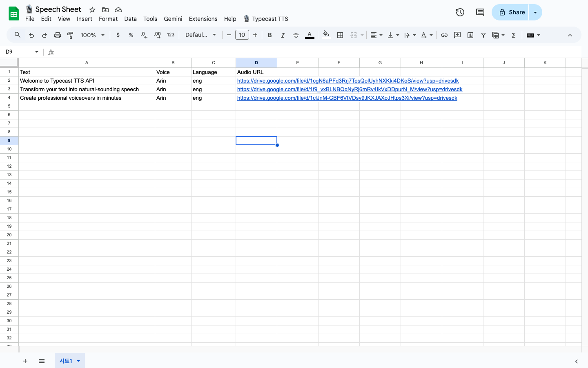This screenshot has height=368, width=588.
Task: Toggle strikethrough formatting
Action: tap(296, 35)
